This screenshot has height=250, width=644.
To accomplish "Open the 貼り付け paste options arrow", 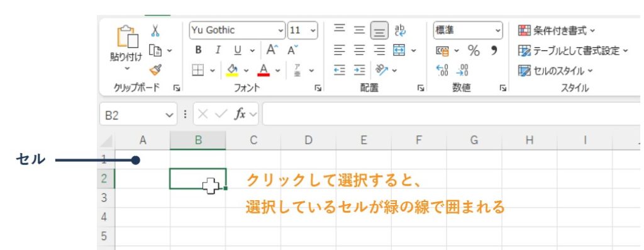I will click(x=127, y=68).
